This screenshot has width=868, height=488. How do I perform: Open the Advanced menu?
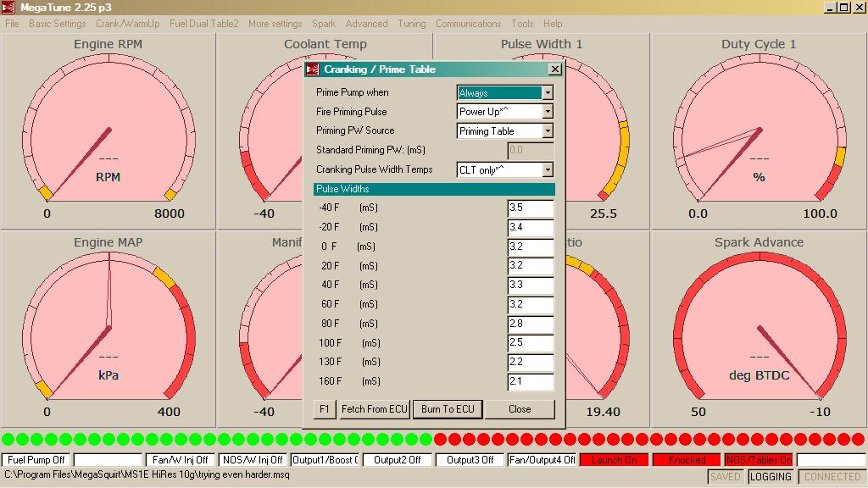click(366, 24)
